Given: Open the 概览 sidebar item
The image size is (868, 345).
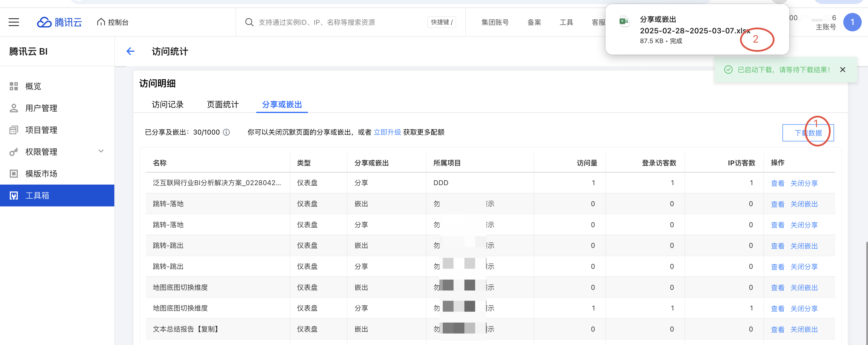Looking at the screenshot, I should [x=33, y=86].
